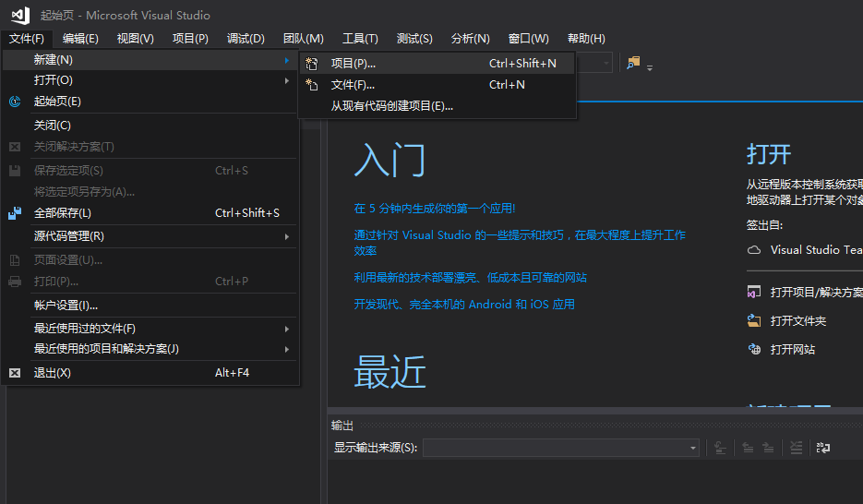Open the 编辑(E) menu

(80, 39)
